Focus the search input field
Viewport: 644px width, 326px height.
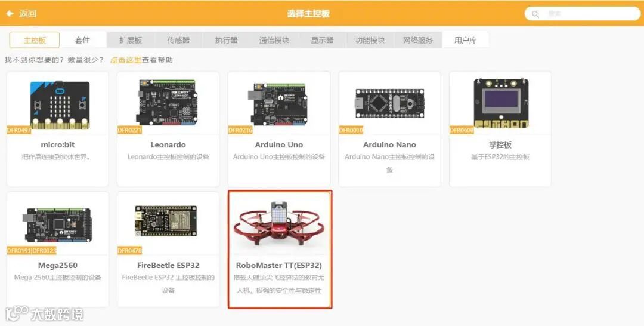pos(583,14)
